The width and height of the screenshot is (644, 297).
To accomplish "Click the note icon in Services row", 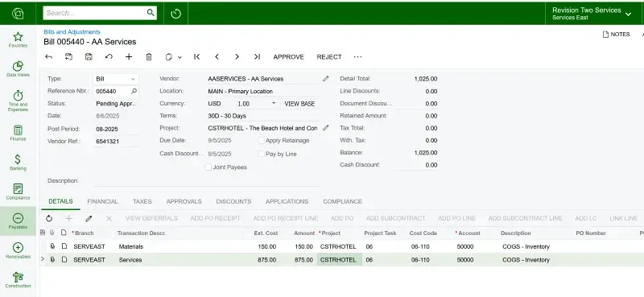I will pos(64,260).
